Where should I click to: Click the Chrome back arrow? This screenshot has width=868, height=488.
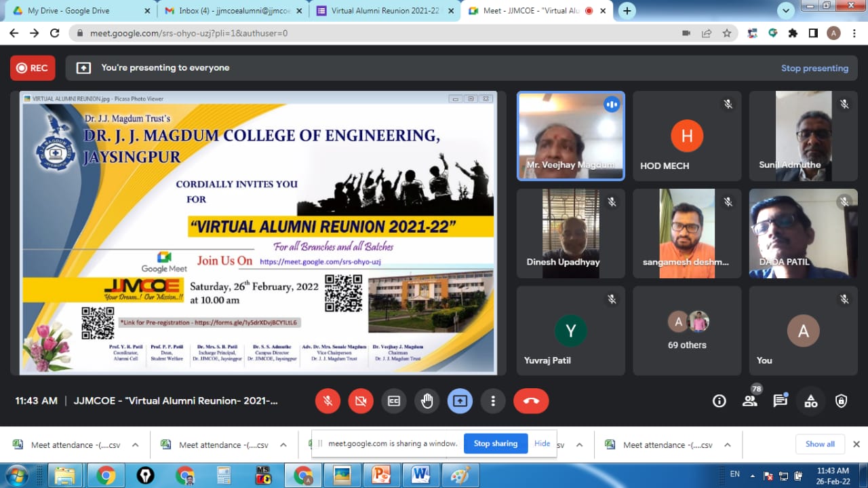tap(14, 33)
